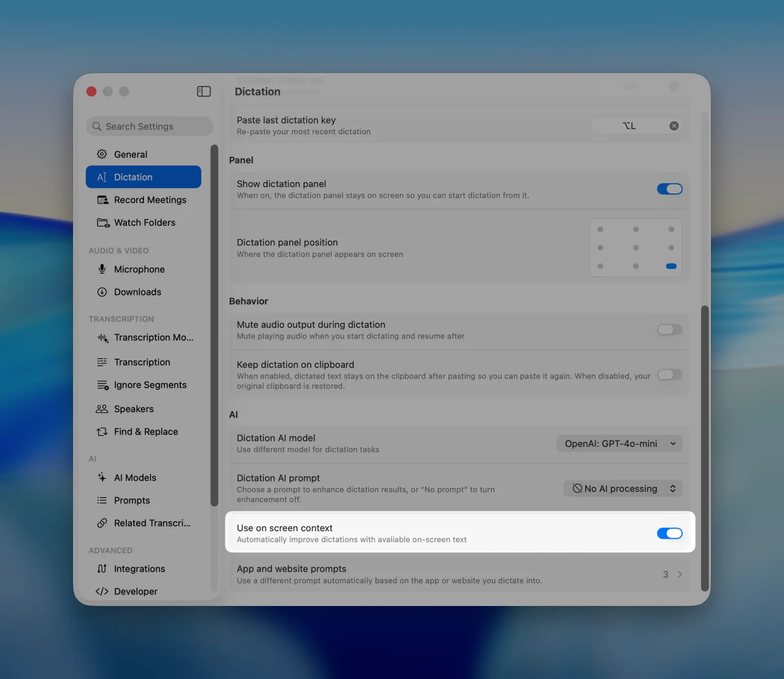Click the Ignore Segments icon
Viewport: 784px width, 679px height.
point(102,385)
